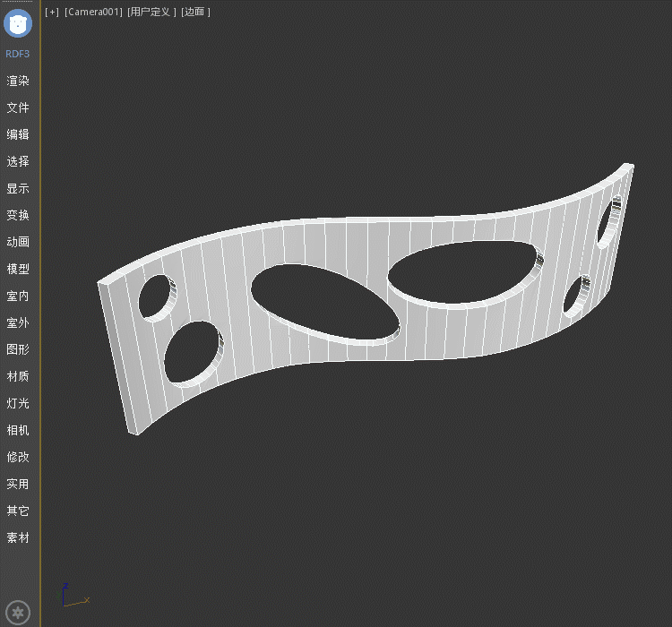Click the 选择 menu item
Viewport: 672px width, 627px height.
coord(18,161)
